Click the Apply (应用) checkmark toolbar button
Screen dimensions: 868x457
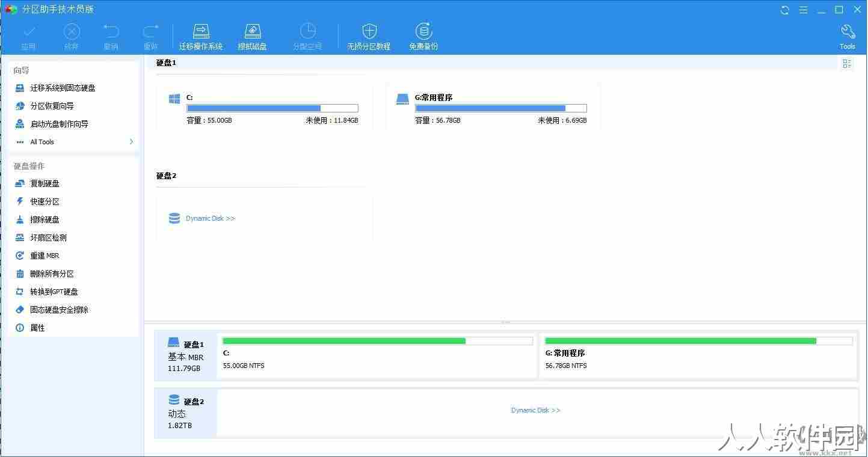[x=28, y=36]
